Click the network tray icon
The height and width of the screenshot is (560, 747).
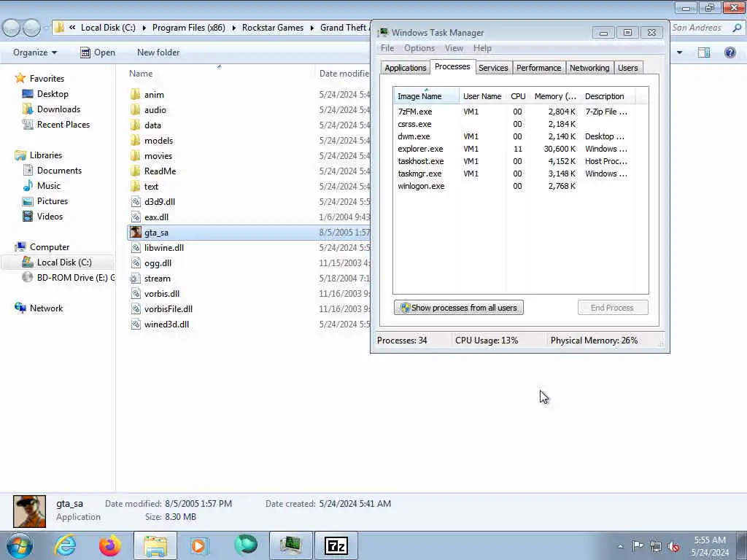pos(656,546)
